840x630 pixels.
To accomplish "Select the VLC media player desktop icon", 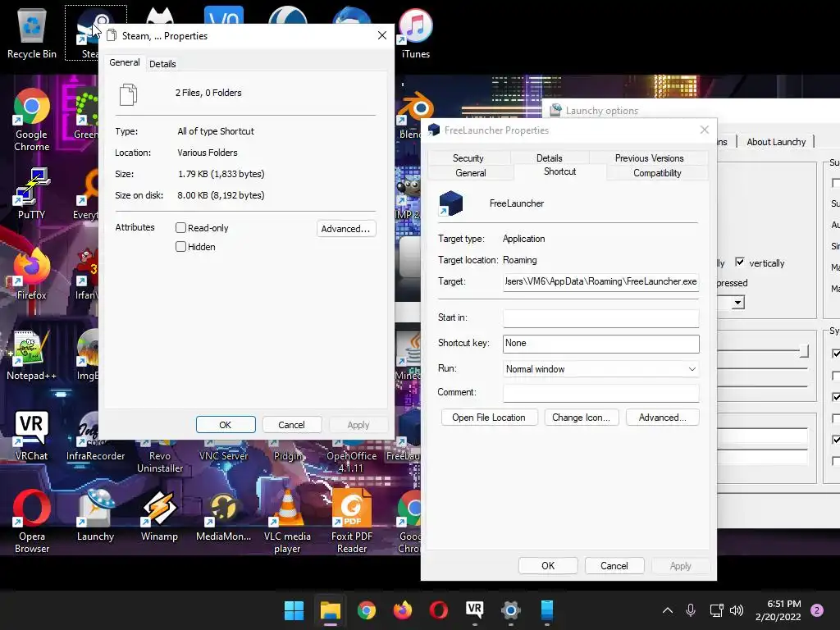I will pyautogui.click(x=287, y=521).
